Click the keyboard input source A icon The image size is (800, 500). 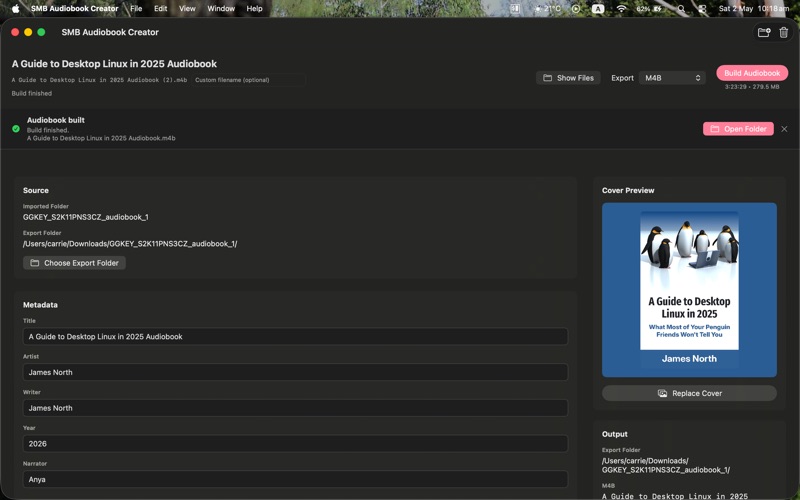(598, 9)
